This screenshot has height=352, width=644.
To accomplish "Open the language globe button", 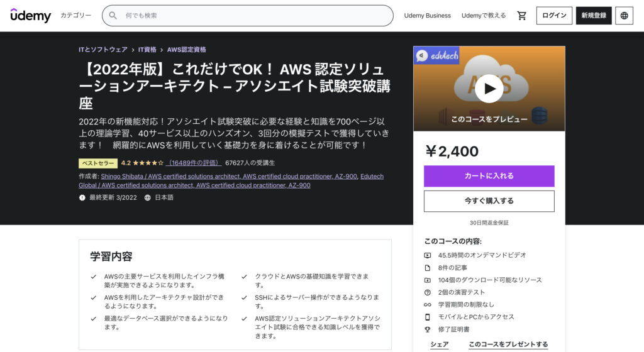I will pyautogui.click(x=624, y=16).
